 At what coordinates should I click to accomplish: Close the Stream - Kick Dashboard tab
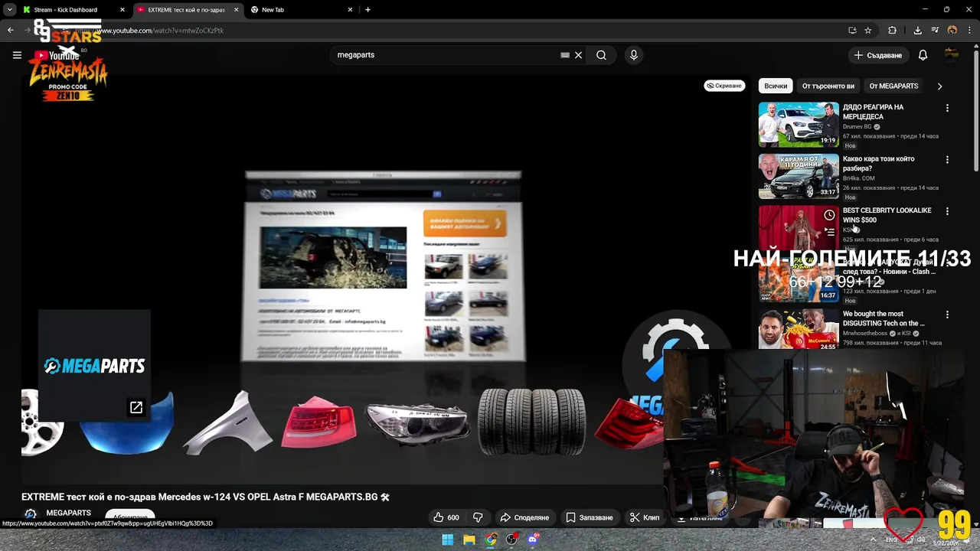(122, 10)
